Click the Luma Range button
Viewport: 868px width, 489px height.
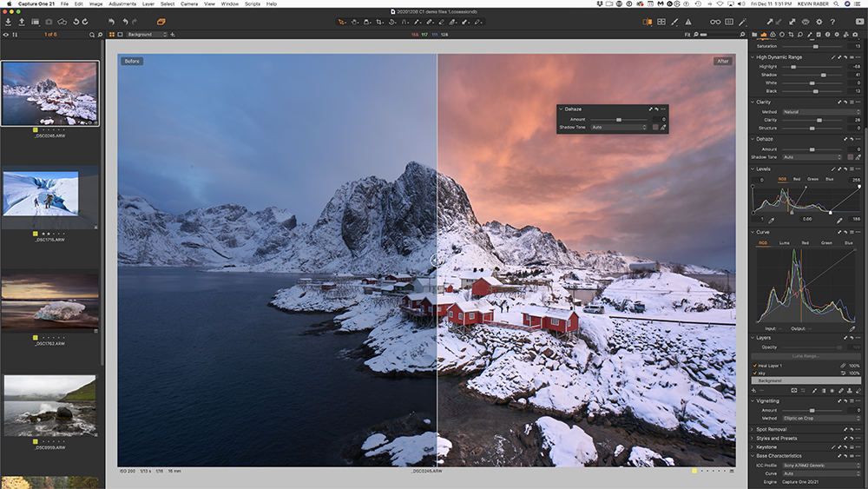(x=807, y=356)
